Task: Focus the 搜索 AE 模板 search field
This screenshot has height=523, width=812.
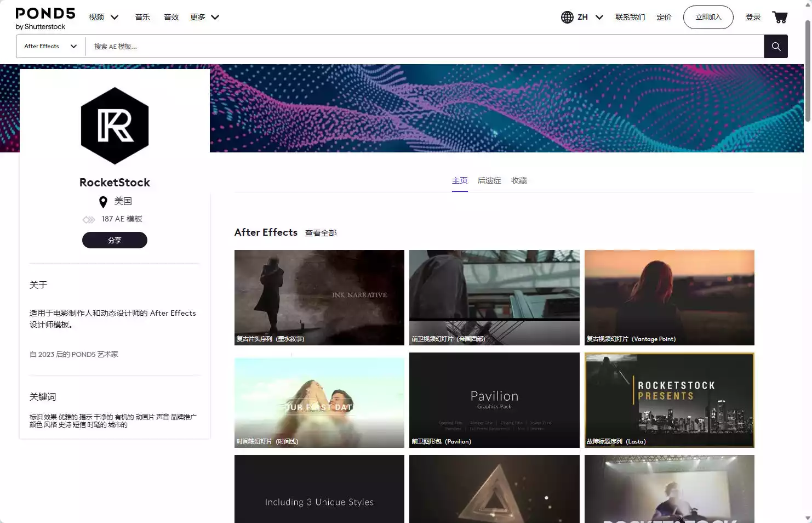Action: coord(425,47)
